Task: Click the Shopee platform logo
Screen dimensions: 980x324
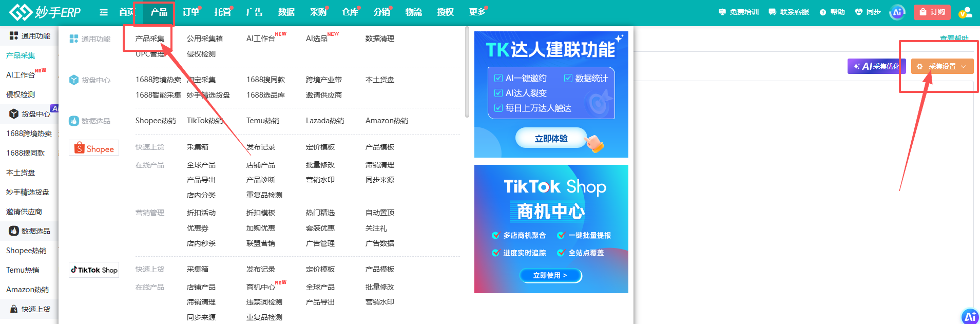Action: tap(94, 148)
